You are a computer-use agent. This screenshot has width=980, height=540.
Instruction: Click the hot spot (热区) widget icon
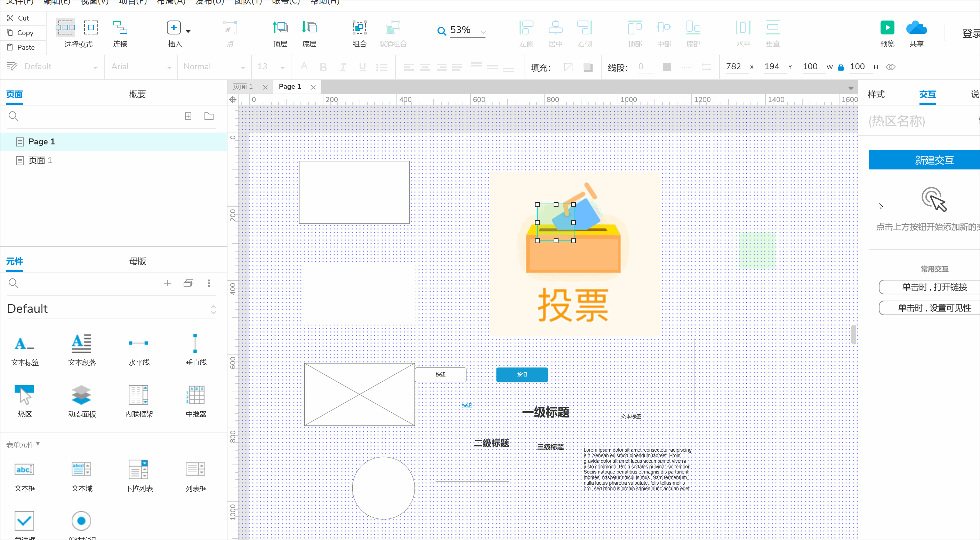coord(24,395)
